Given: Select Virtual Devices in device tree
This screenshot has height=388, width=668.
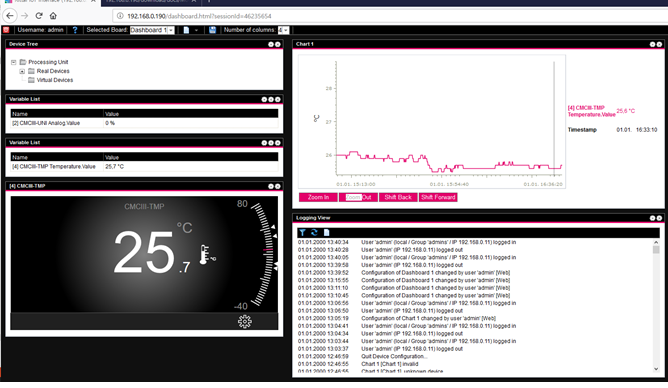Looking at the screenshot, I should coord(55,80).
